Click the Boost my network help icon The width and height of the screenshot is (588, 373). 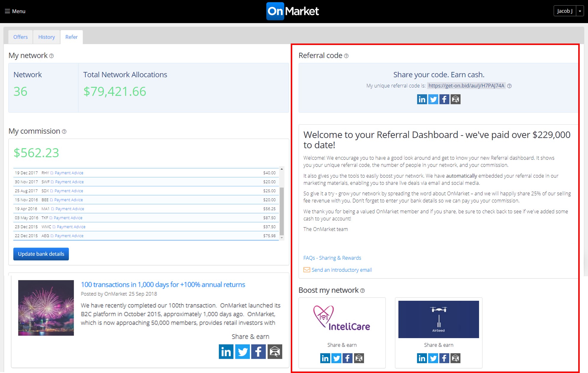click(x=362, y=291)
